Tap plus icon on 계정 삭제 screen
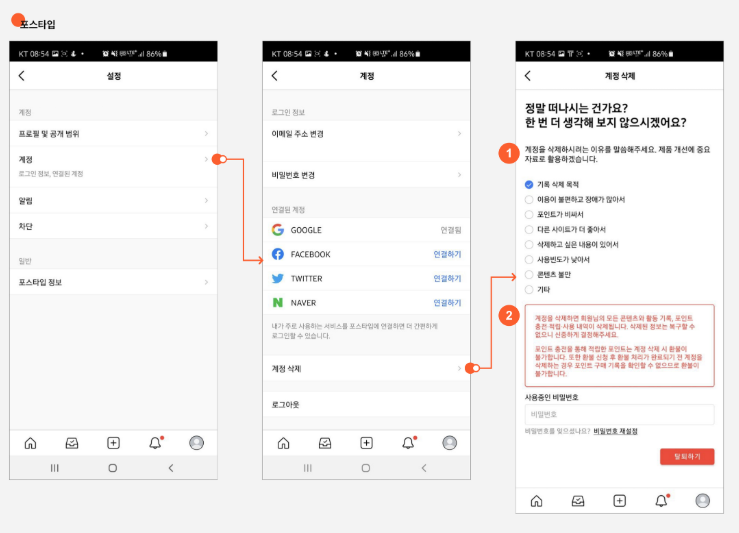Screen dimensions: 739x533 (x=620, y=500)
